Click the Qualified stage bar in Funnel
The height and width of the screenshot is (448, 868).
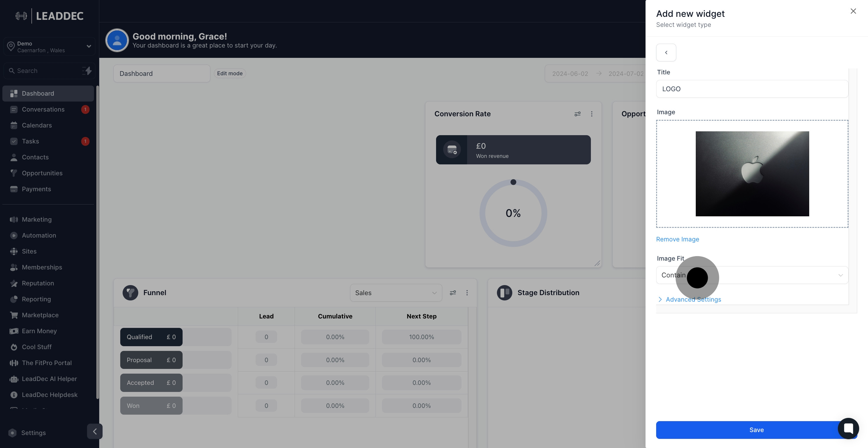pos(151,337)
